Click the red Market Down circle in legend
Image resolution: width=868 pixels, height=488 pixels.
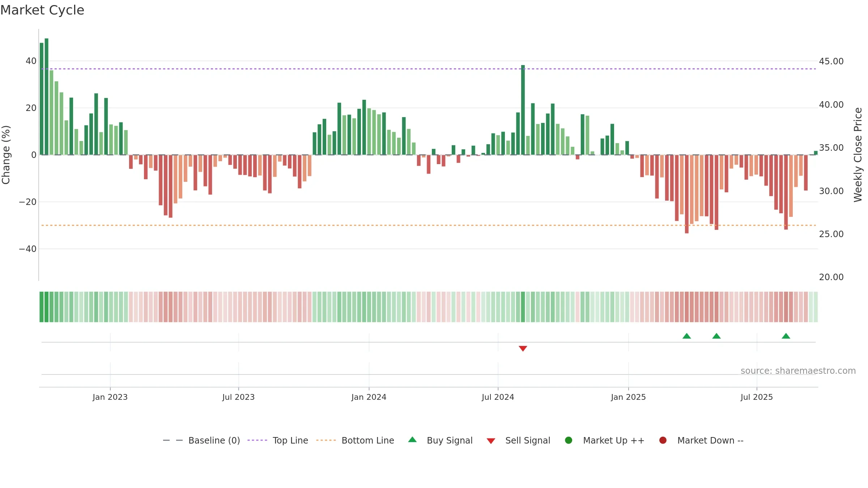pyautogui.click(x=663, y=440)
